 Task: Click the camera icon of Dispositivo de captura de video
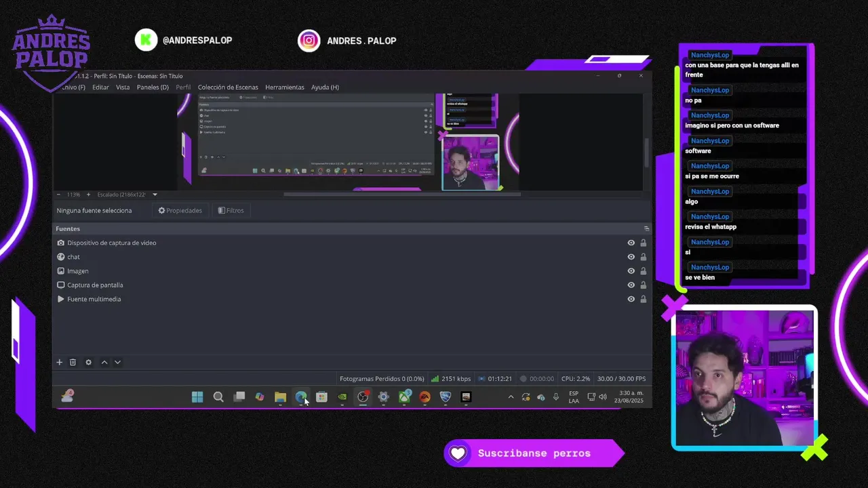(x=61, y=243)
